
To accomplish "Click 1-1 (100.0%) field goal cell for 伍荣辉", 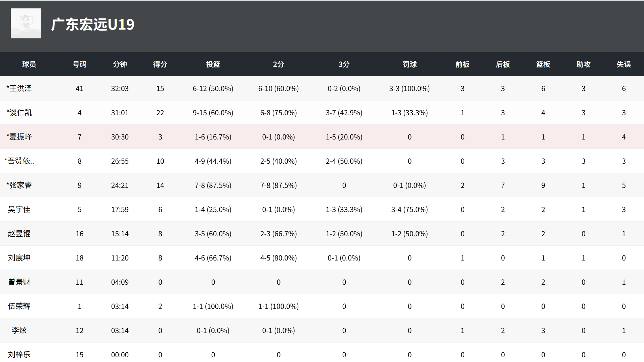I will (x=213, y=306).
